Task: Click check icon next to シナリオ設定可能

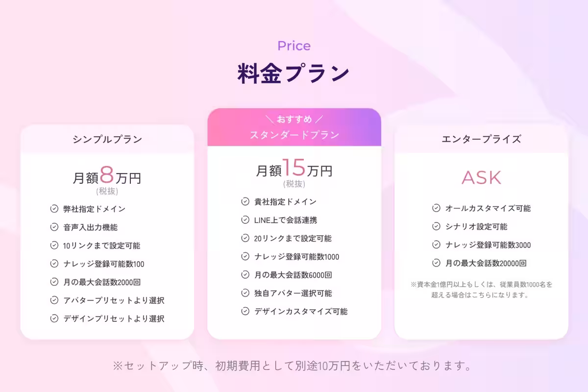Action: click(436, 226)
